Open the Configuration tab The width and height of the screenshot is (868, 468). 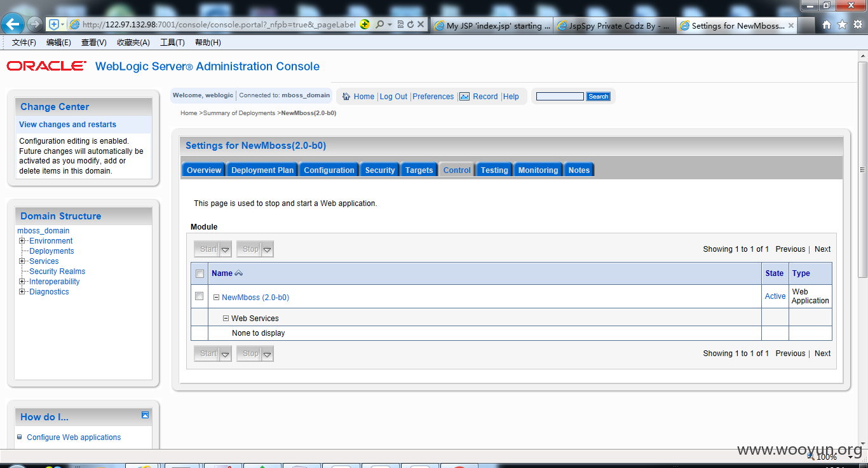pyautogui.click(x=329, y=170)
